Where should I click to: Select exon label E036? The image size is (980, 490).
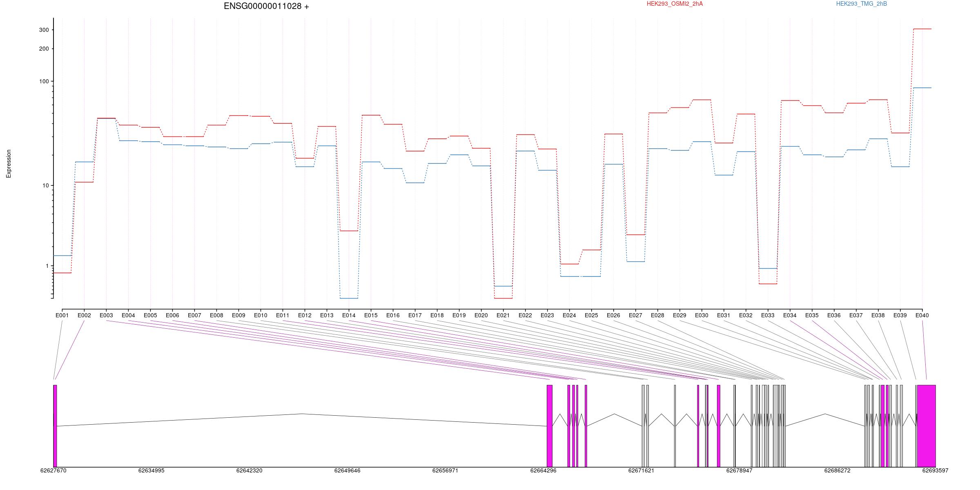(834, 315)
